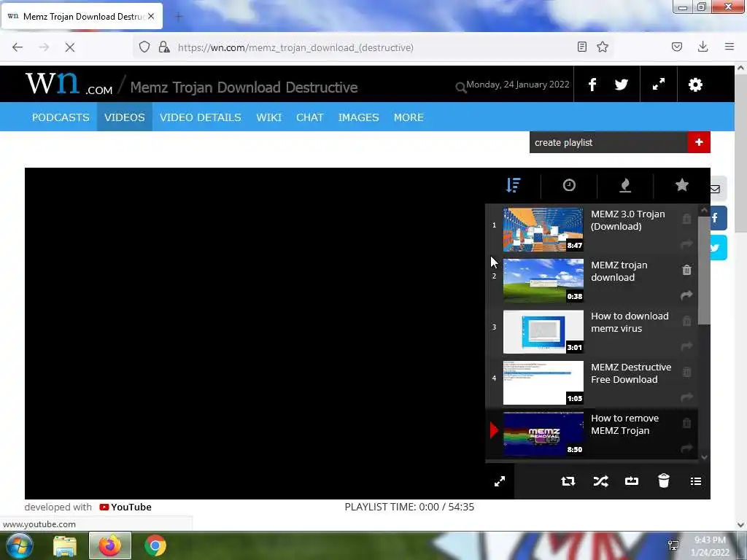Delete 'MEMZ trojan download' from playlist

686,270
